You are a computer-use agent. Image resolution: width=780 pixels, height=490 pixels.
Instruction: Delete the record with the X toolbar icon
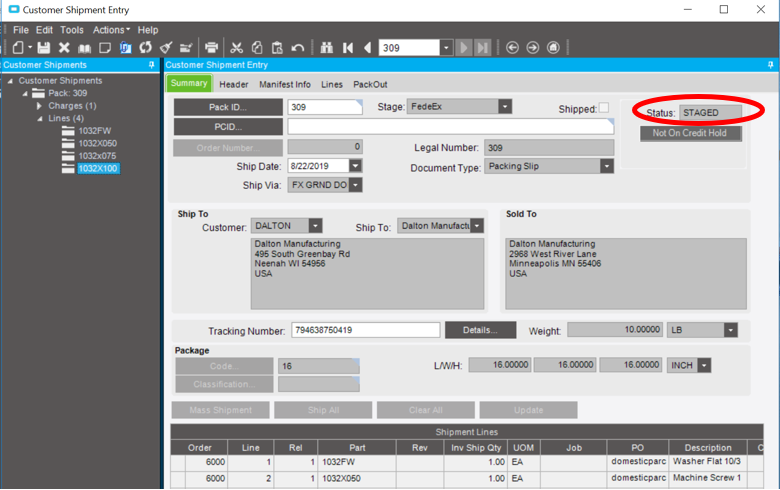pos(64,48)
